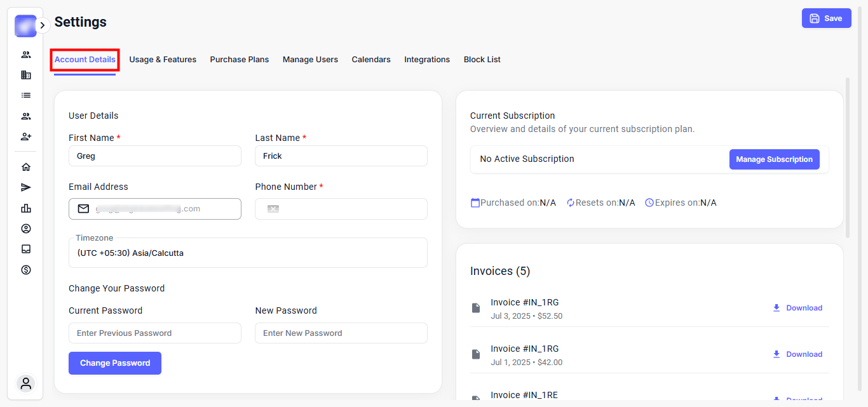Open the Timezone dropdown field
The image size is (868, 407).
(x=248, y=253)
